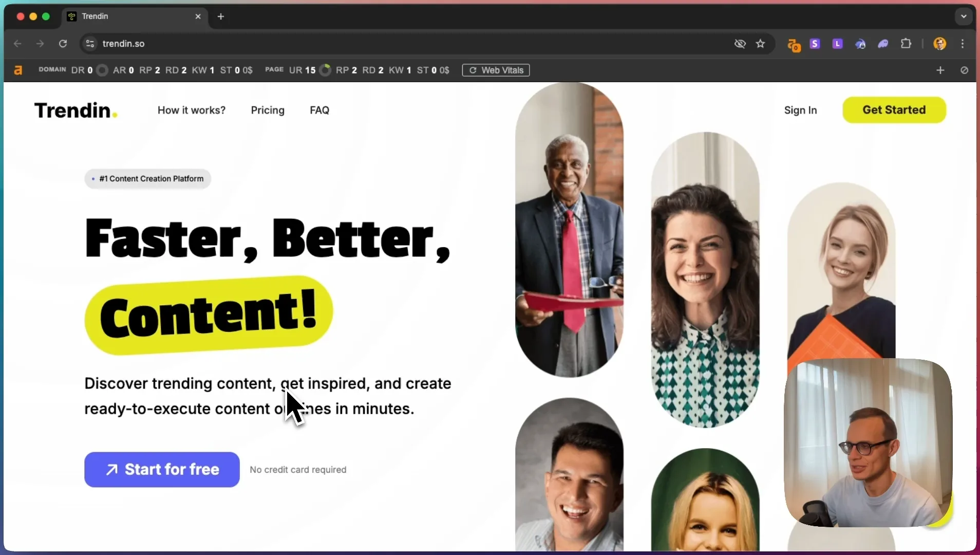Click the Ahrefs toolbar logo icon
980x555 pixels.
tap(18, 70)
